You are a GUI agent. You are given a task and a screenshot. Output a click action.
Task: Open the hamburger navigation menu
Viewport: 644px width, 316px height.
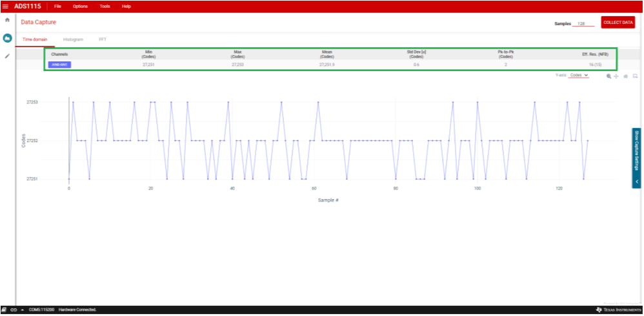[x=5, y=6]
